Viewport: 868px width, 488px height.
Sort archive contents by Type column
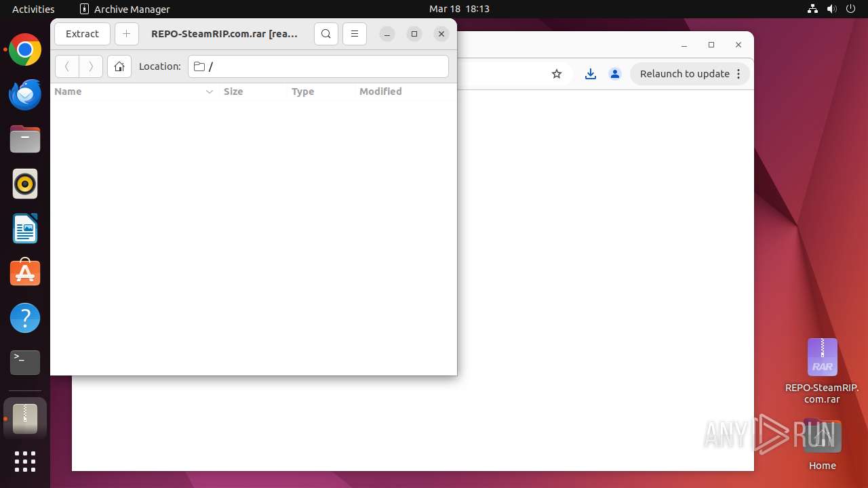(320, 91)
